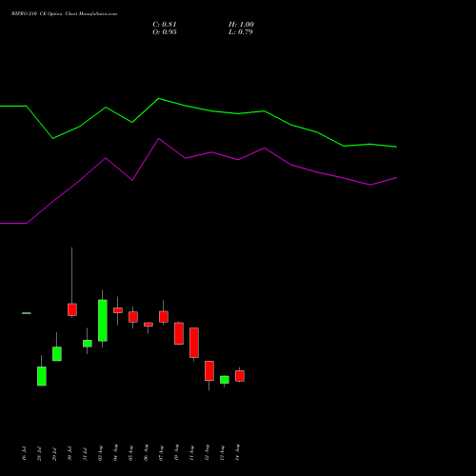Click the chart title text WIPRO 210 CE Option
Screen dimensions: 476x476
[x=37, y=14]
